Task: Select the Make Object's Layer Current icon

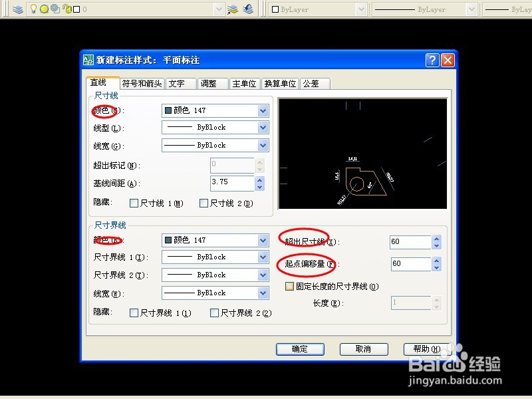Action: [x=233, y=9]
